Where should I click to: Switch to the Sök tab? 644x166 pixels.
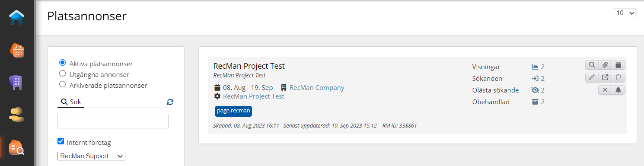point(71,102)
